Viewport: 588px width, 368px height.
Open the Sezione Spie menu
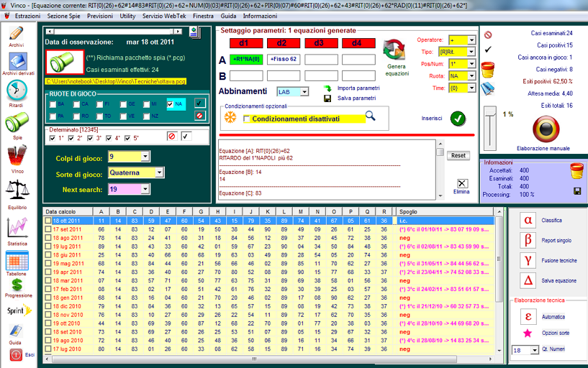pos(64,16)
